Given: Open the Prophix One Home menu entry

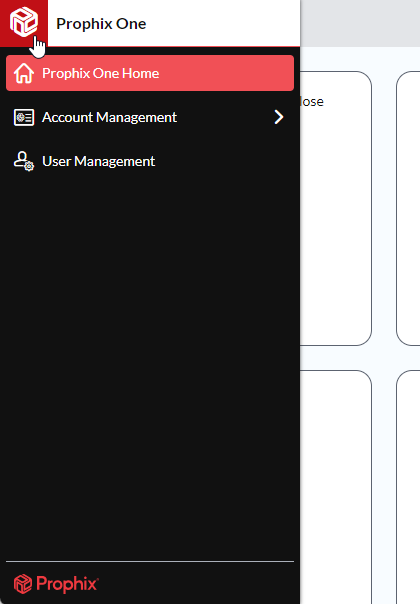Looking at the screenshot, I should coord(150,73).
